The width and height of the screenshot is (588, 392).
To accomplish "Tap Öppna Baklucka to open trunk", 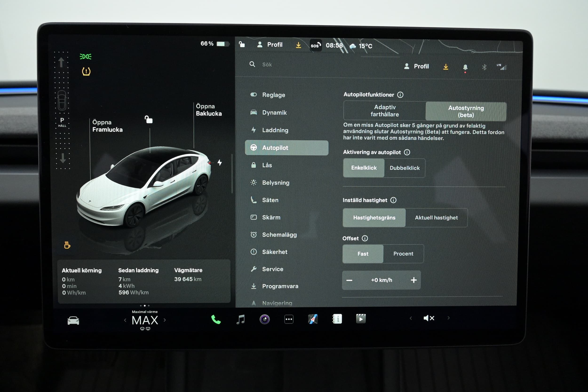I will [208, 110].
